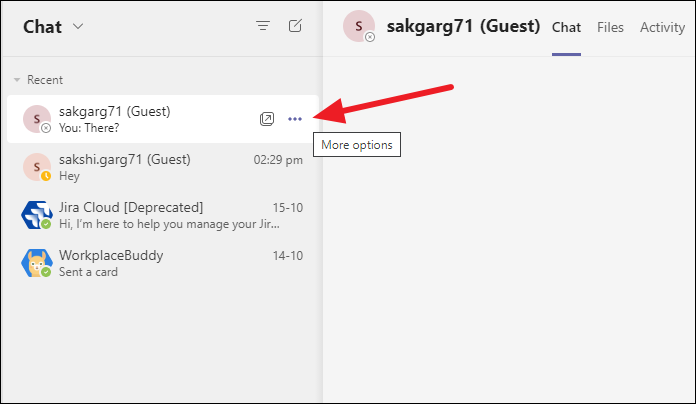
Task: Click the 14-10 date on WorkplaceBuddy row
Action: [288, 256]
